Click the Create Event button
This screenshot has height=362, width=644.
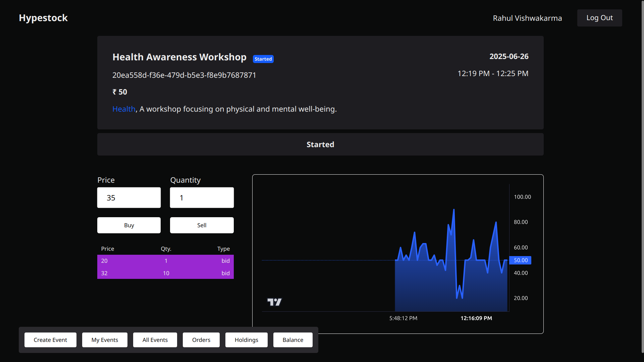(x=50, y=340)
